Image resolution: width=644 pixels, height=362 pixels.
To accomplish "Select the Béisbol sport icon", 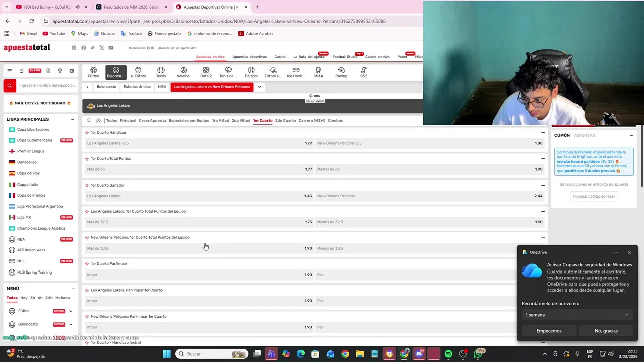I will [x=251, y=72].
